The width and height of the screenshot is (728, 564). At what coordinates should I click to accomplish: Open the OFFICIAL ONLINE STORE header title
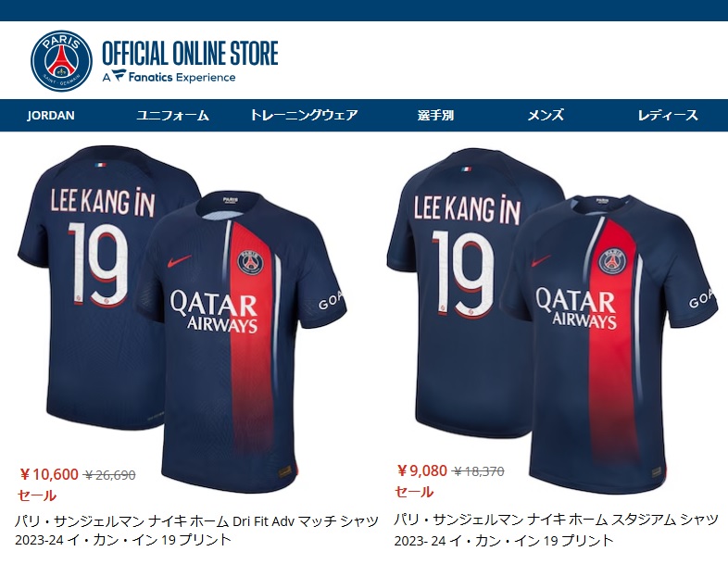point(190,53)
